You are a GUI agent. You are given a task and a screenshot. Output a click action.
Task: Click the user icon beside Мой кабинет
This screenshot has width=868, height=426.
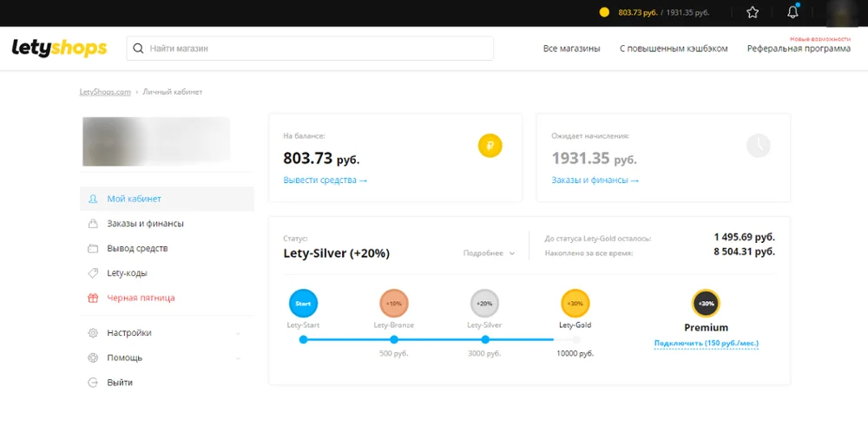[93, 199]
